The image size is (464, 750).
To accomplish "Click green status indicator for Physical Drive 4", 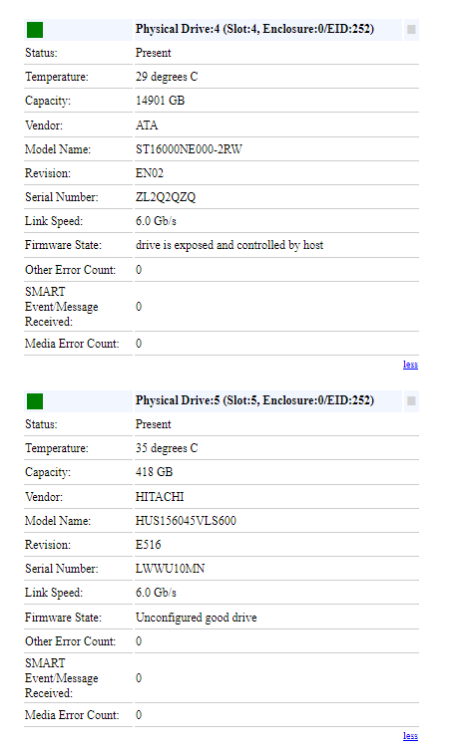I will (x=34, y=30).
